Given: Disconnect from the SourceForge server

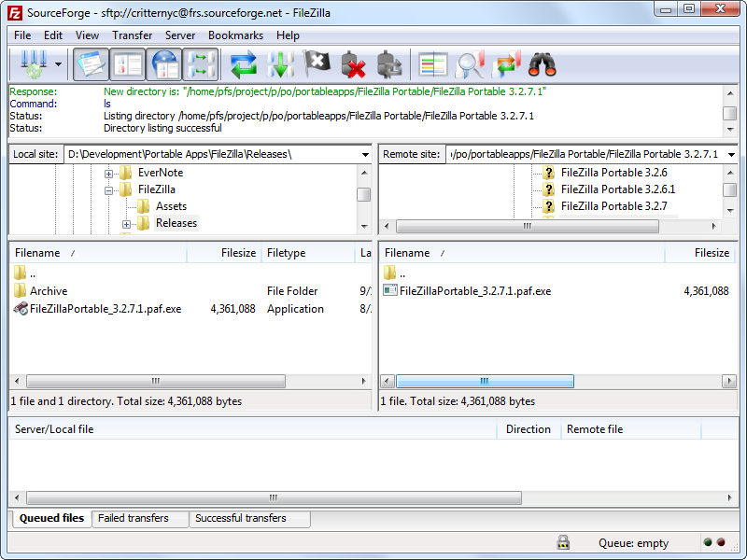Looking at the screenshot, I should [x=355, y=64].
